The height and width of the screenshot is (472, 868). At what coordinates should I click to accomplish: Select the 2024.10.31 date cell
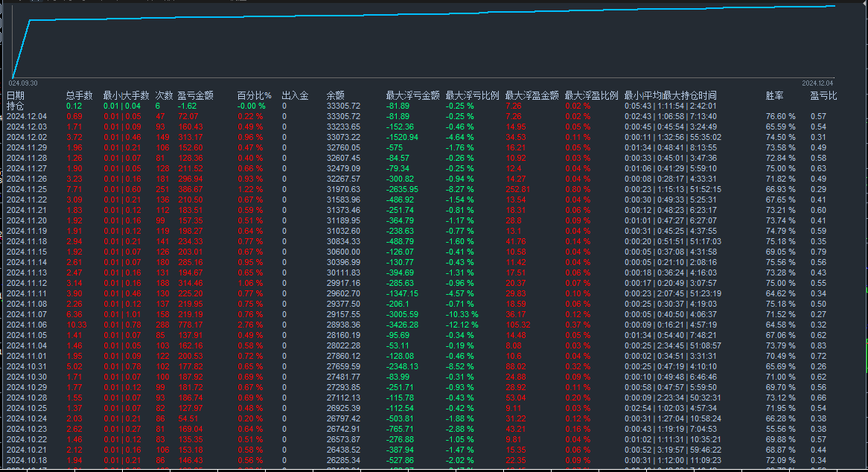(27, 366)
